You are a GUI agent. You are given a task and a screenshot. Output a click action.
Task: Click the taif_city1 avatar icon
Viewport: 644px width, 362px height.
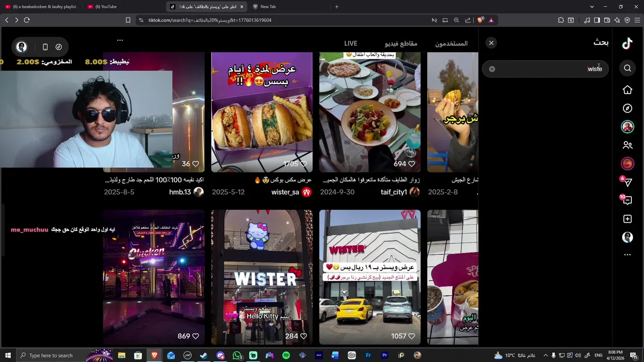point(415,192)
